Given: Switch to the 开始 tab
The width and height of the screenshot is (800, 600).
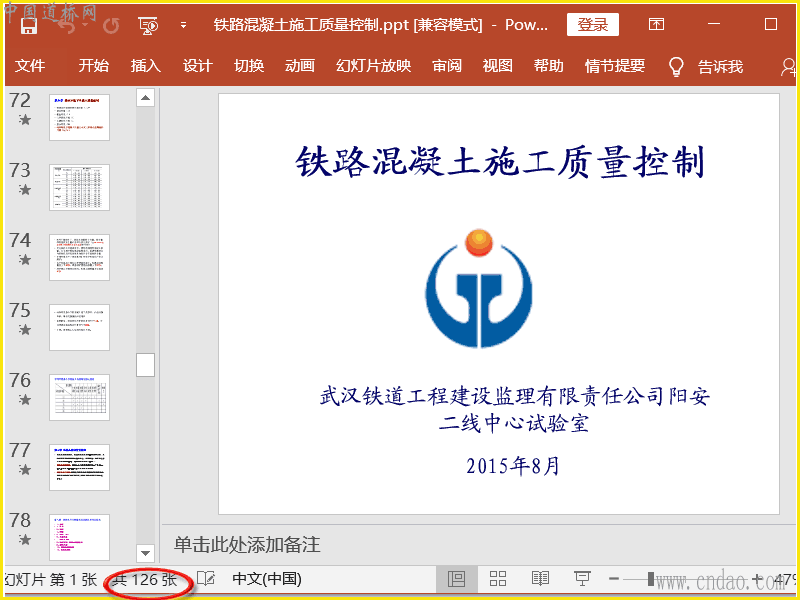Looking at the screenshot, I should [93, 65].
